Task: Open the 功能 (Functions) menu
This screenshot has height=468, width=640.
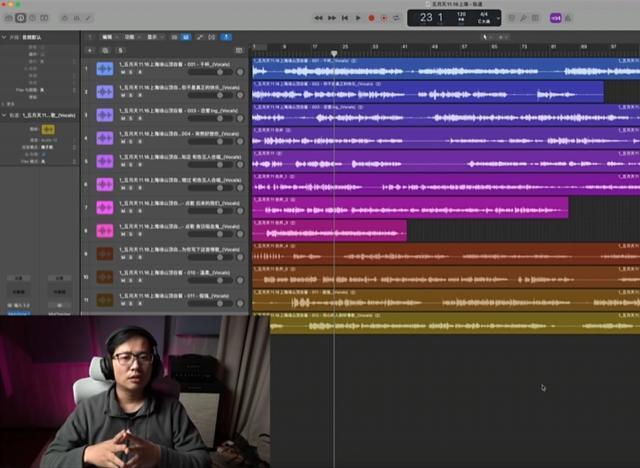Action: [132, 37]
